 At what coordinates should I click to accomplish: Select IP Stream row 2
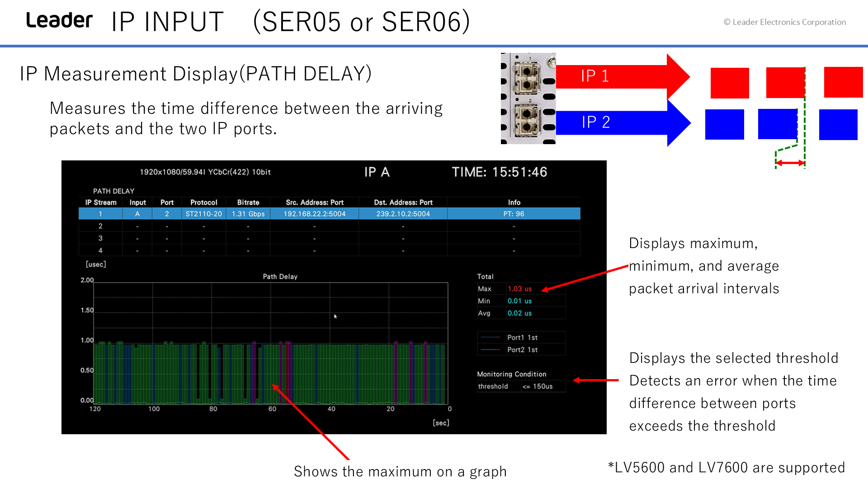click(329, 226)
